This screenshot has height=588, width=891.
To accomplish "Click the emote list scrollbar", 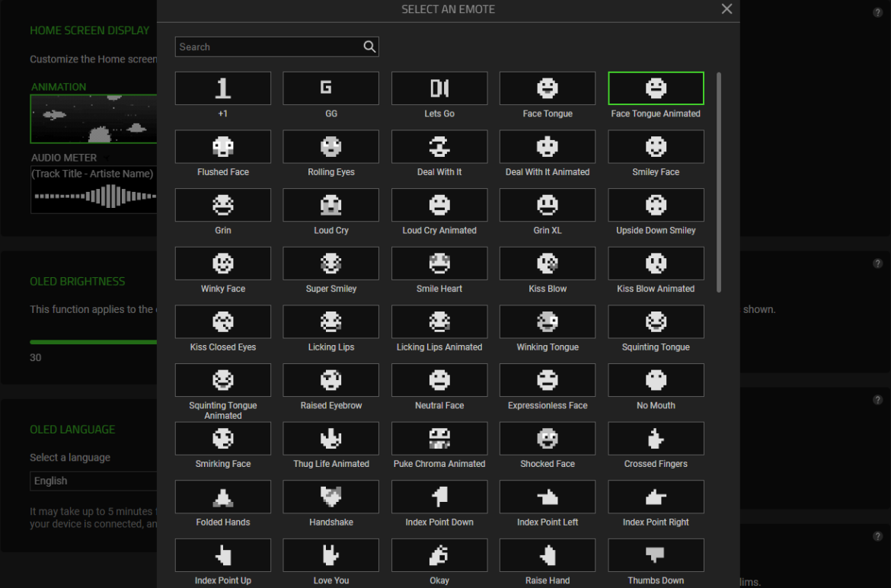I will pyautogui.click(x=718, y=183).
